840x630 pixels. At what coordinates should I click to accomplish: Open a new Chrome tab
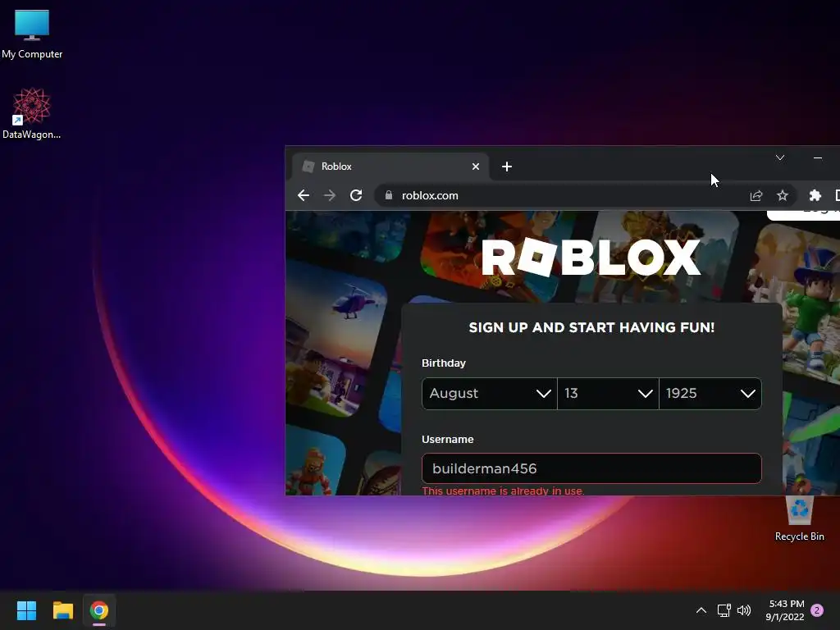click(507, 167)
